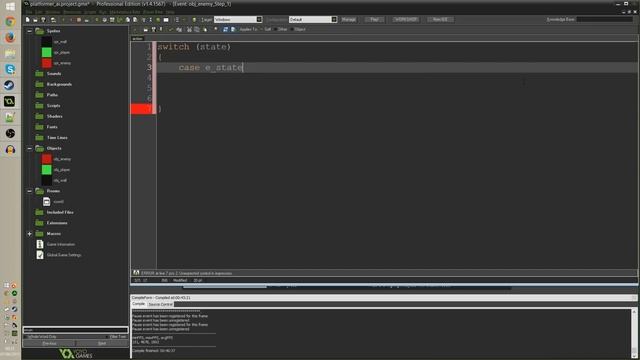640x360 pixels.
Task: Click the Knowledge Base search field
Action: 604,19
